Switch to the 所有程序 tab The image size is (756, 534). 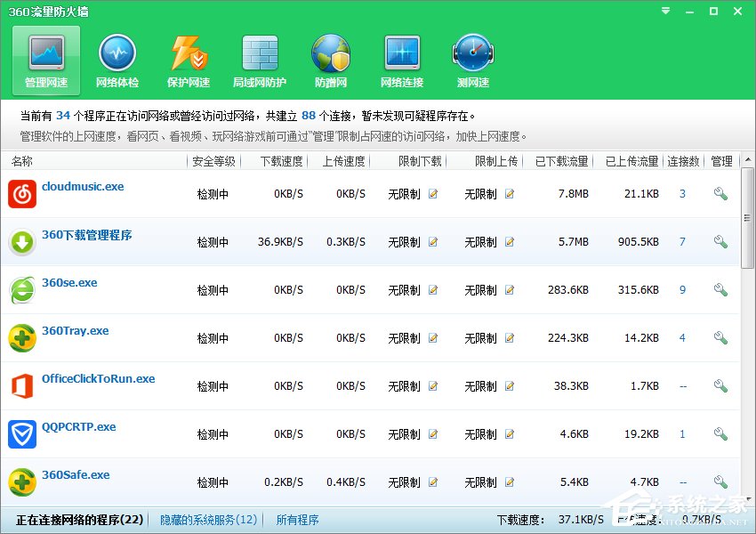[297, 519]
